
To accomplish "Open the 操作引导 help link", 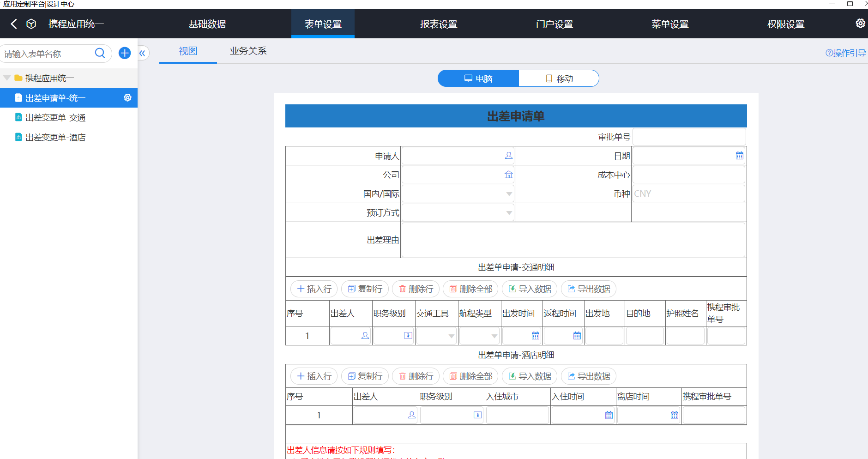I will click(x=845, y=53).
